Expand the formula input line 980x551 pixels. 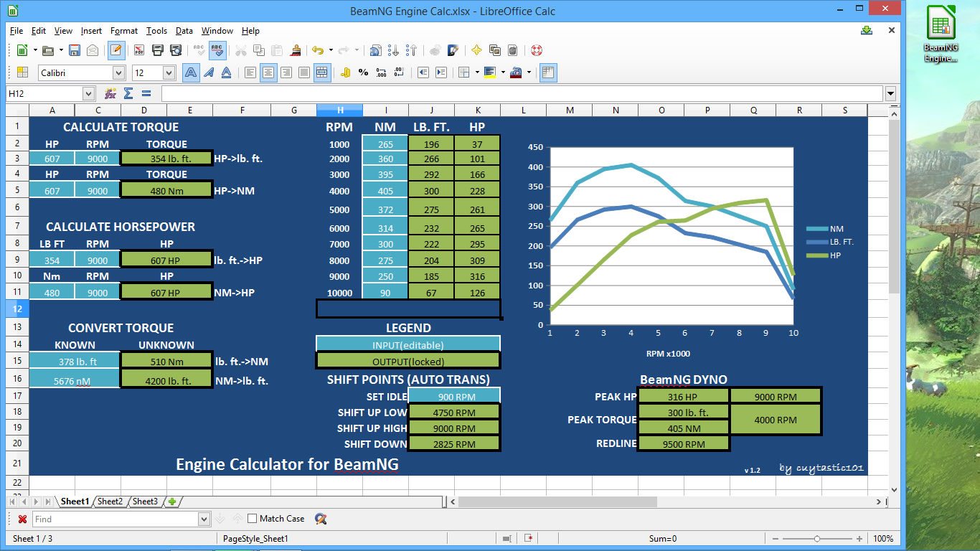click(x=890, y=93)
